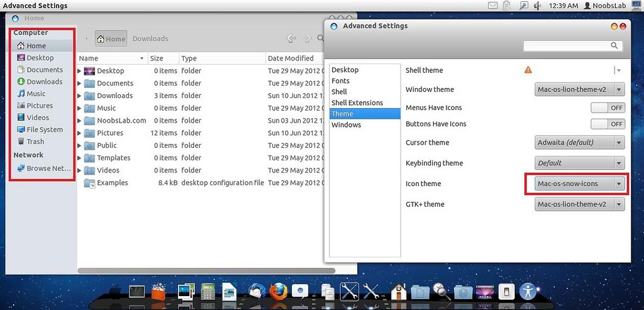Screen dimensions: 644x310
Task: Open the GTK+ theme dropdown
Action: click(579, 204)
